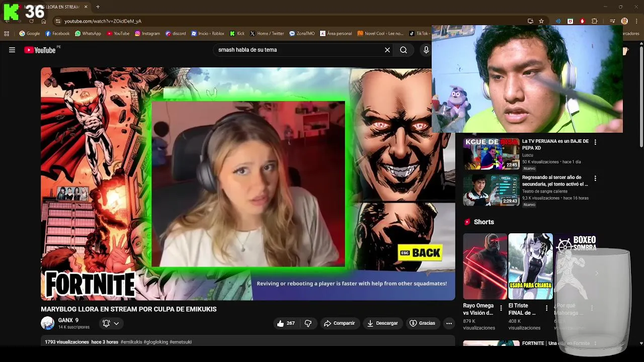
Task: Click the Descargar download button
Action: click(x=382, y=323)
